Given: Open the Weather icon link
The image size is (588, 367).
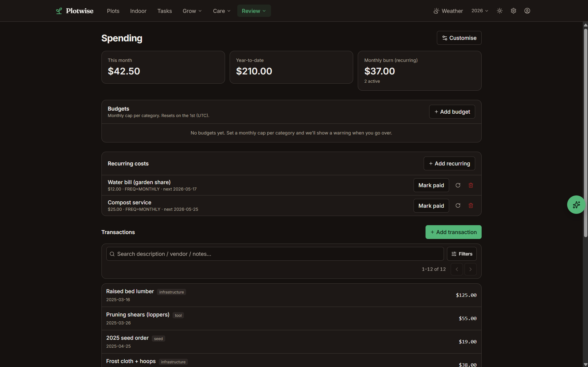Looking at the screenshot, I should 448,11.
